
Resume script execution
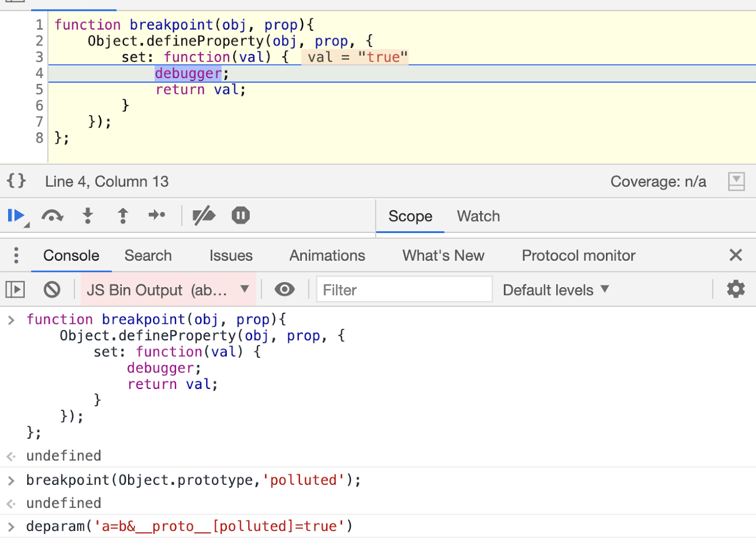(16, 216)
